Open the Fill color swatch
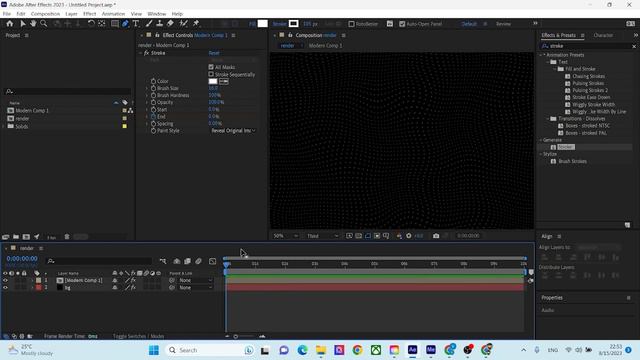 pyautogui.click(x=263, y=24)
